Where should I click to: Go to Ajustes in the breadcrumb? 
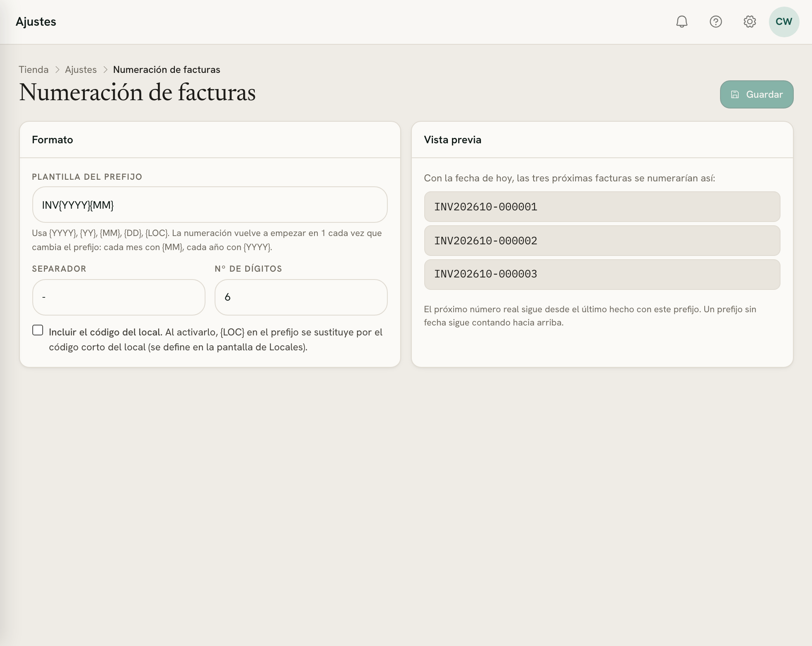coord(81,70)
